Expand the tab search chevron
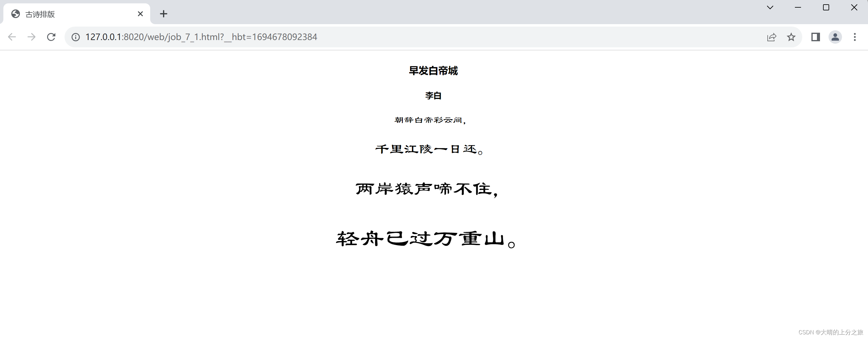 [770, 7]
